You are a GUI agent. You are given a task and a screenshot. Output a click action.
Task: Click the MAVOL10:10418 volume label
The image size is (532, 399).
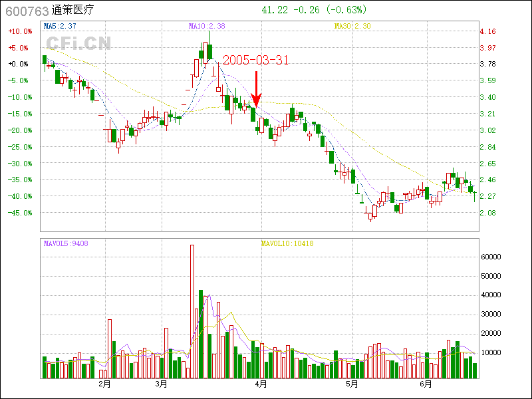pyautogui.click(x=287, y=243)
